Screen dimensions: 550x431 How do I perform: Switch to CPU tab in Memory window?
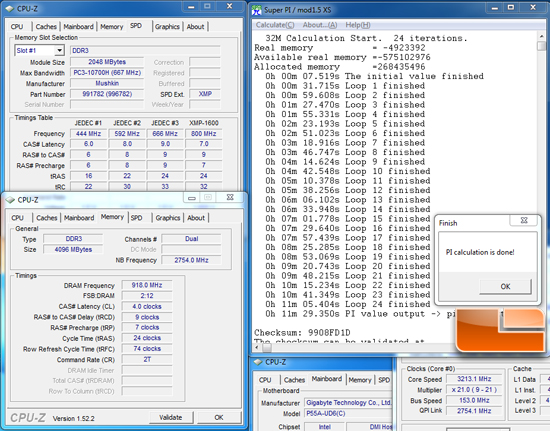coord(17,218)
